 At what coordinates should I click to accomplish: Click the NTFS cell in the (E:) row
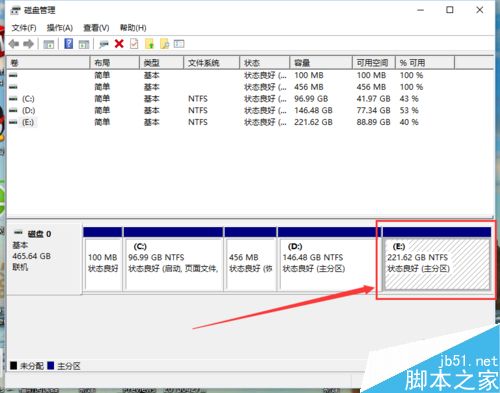tap(198, 122)
